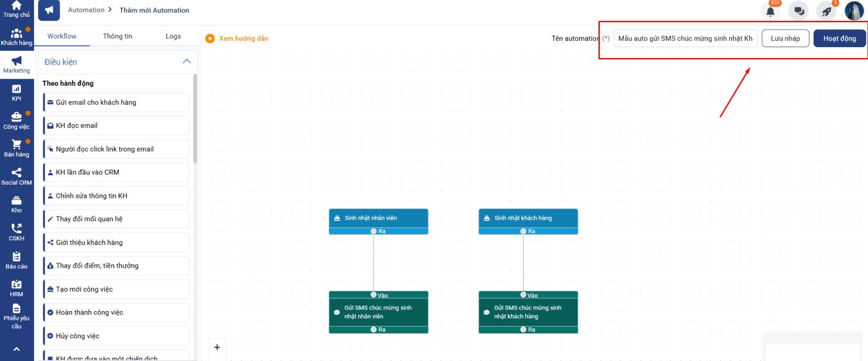
Task: Switch to the Thông tin tab
Action: [x=118, y=36]
